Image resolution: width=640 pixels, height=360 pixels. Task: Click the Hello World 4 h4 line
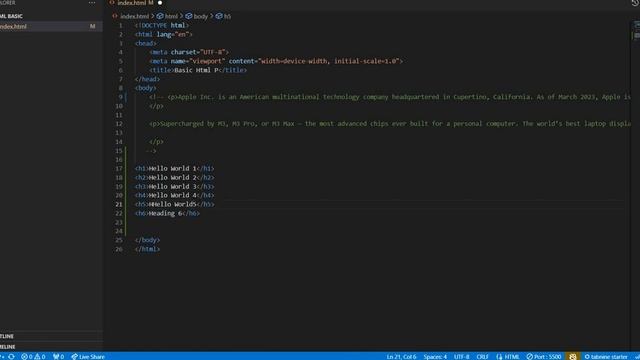point(174,195)
